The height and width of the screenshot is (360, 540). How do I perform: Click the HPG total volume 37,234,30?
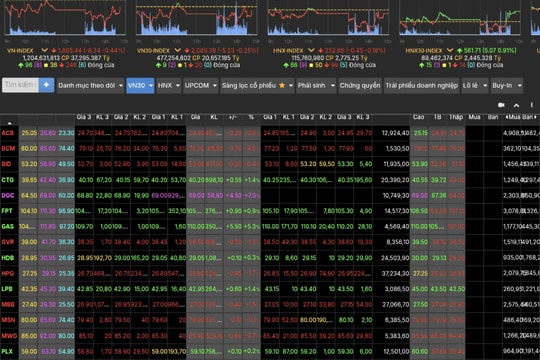coord(395,273)
